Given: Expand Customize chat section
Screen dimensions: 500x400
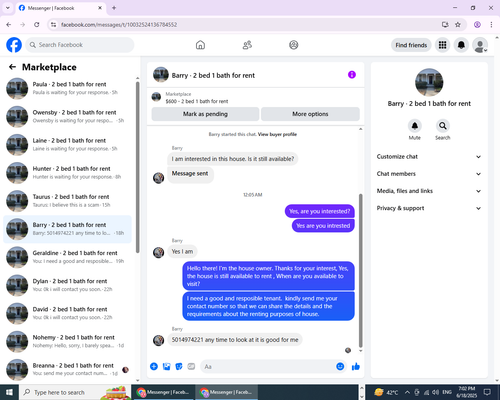Looking at the screenshot, I should click(429, 157).
